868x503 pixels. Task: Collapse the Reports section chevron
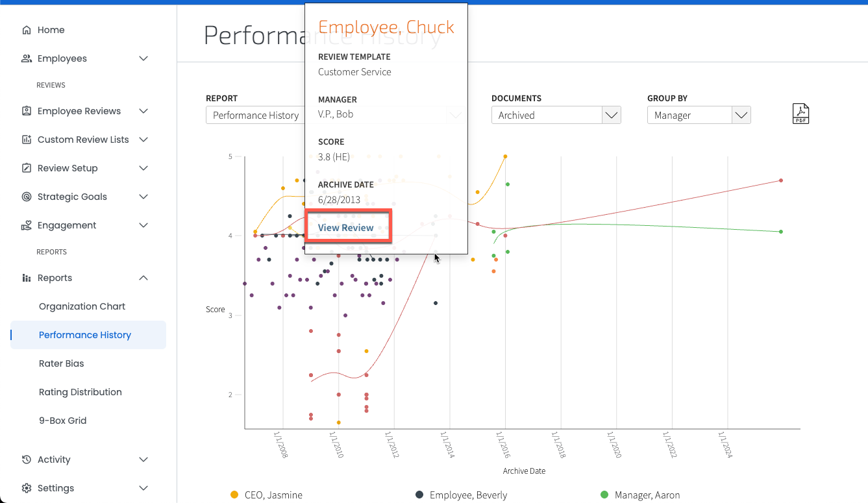(x=144, y=278)
